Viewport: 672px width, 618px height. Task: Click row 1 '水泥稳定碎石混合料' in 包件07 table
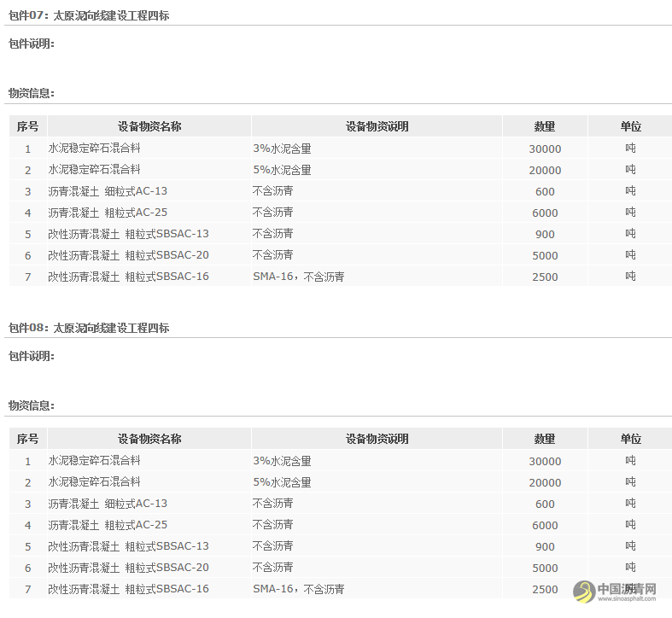94,149
